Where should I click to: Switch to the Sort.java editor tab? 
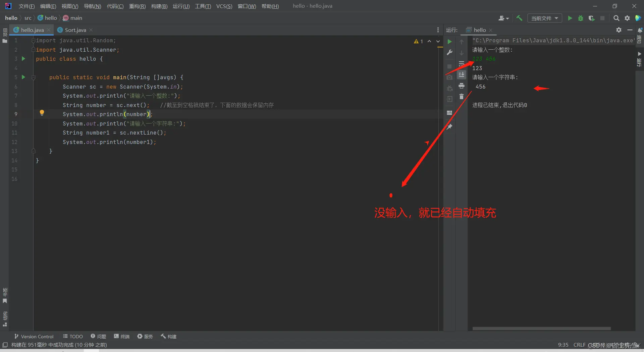[75, 30]
